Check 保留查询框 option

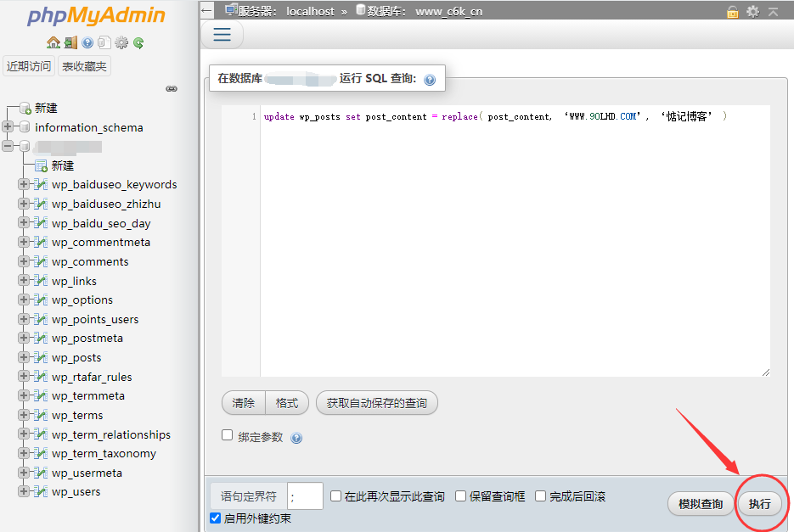click(460, 496)
